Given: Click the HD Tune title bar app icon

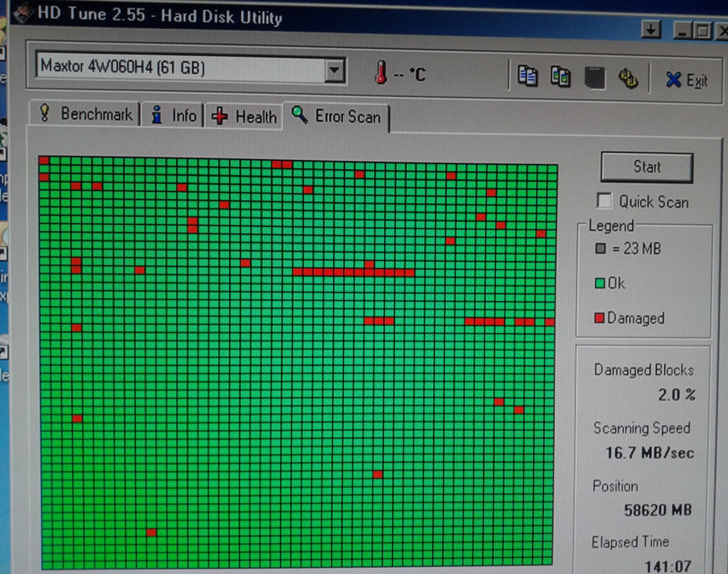Looking at the screenshot, I should point(23,13).
